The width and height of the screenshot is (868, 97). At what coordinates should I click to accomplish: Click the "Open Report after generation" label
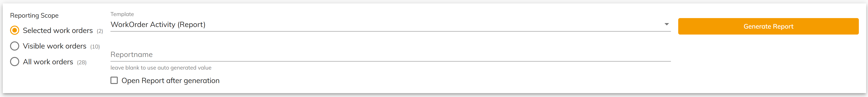click(171, 81)
